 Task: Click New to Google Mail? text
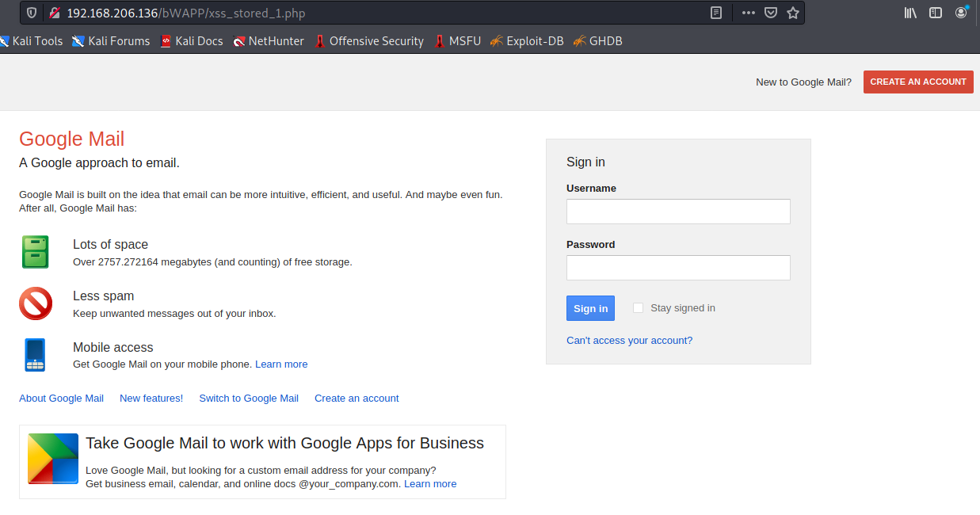pos(803,82)
